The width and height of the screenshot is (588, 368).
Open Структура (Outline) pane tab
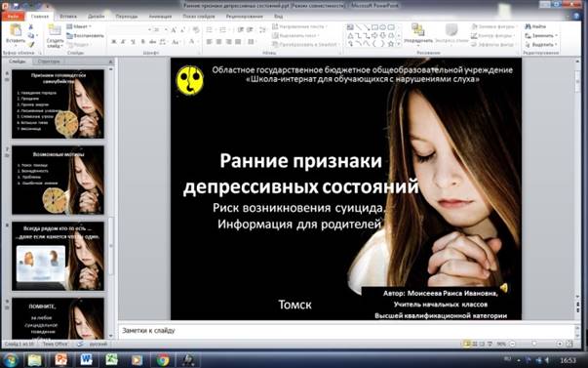tap(49, 61)
